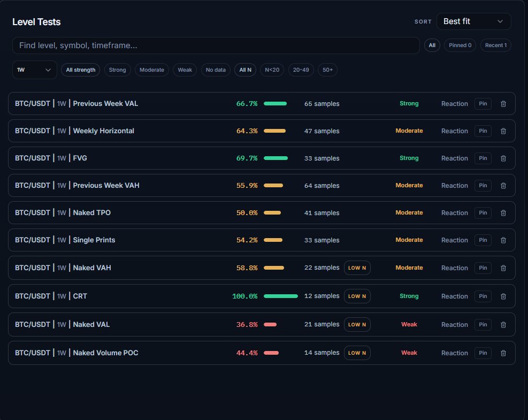The width and height of the screenshot is (528, 420).
Task: Click the Naked VAL 36.8% bar
Action: pyautogui.click(x=270, y=324)
